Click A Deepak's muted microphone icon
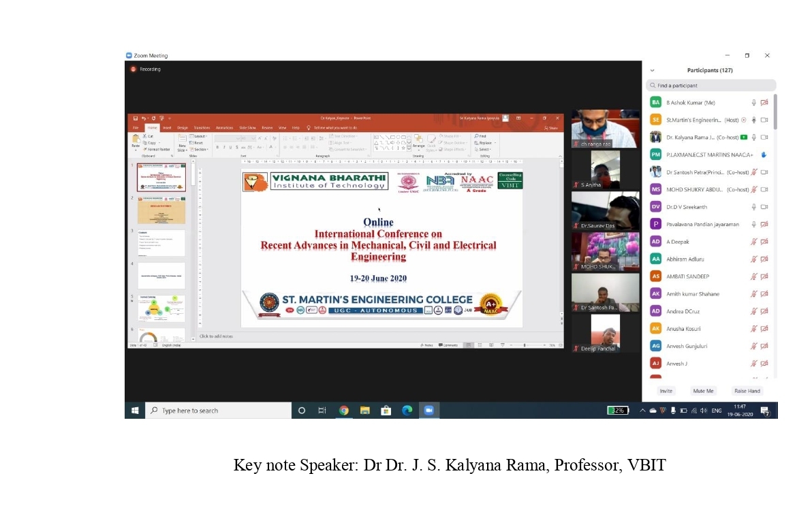This screenshot has width=812, height=525. pyautogui.click(x=754, y=242)
